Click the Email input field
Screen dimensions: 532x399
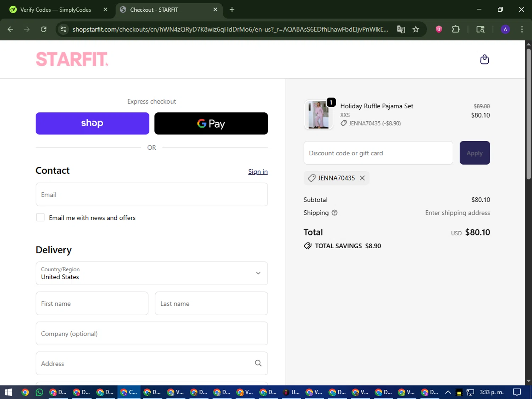click(152, 194)
